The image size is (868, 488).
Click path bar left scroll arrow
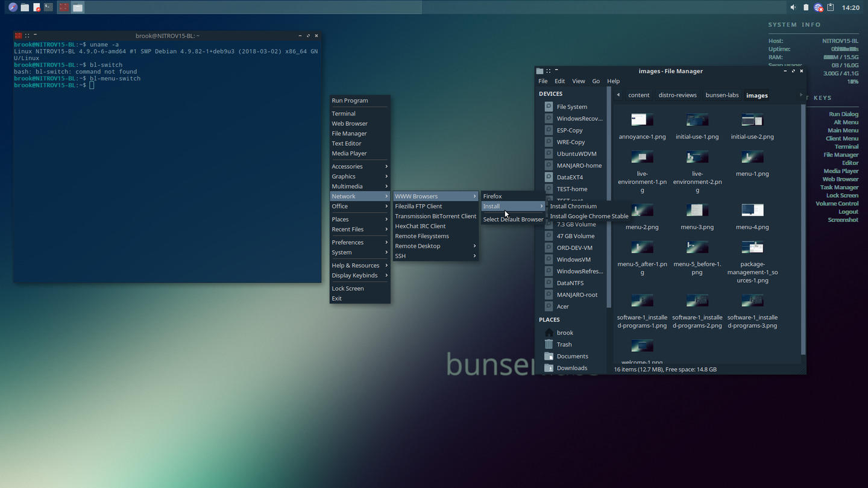(618, 95)
